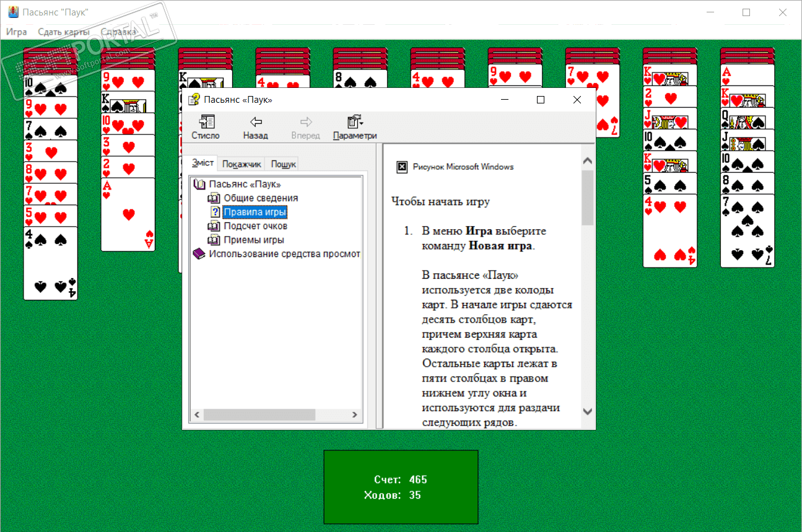Click the help window title bar icon
This screenshot has height=532, width=802.
click(193, 99)
